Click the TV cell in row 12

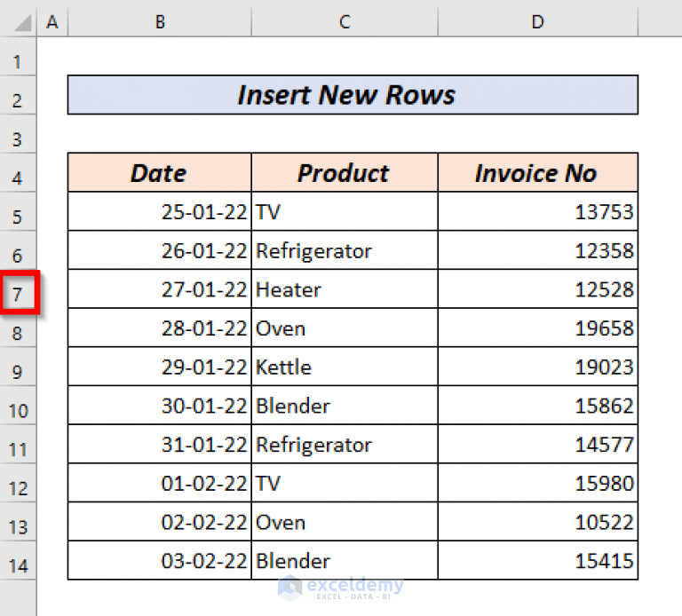[345, 483]
